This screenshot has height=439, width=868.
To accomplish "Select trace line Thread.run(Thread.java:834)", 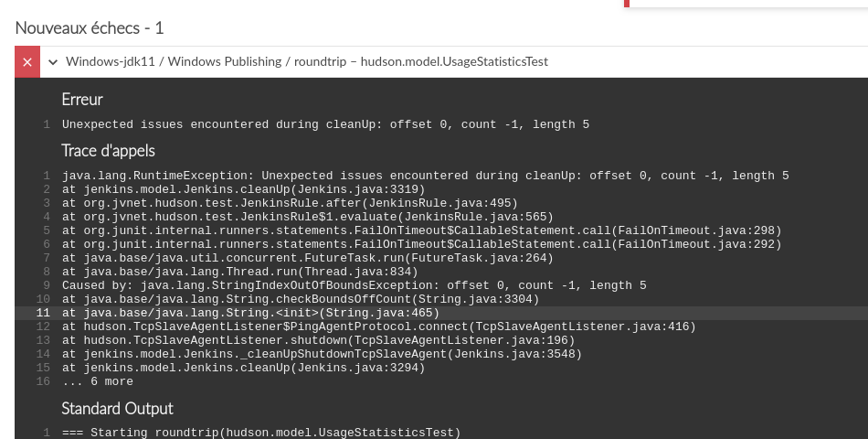I will 239,272.
